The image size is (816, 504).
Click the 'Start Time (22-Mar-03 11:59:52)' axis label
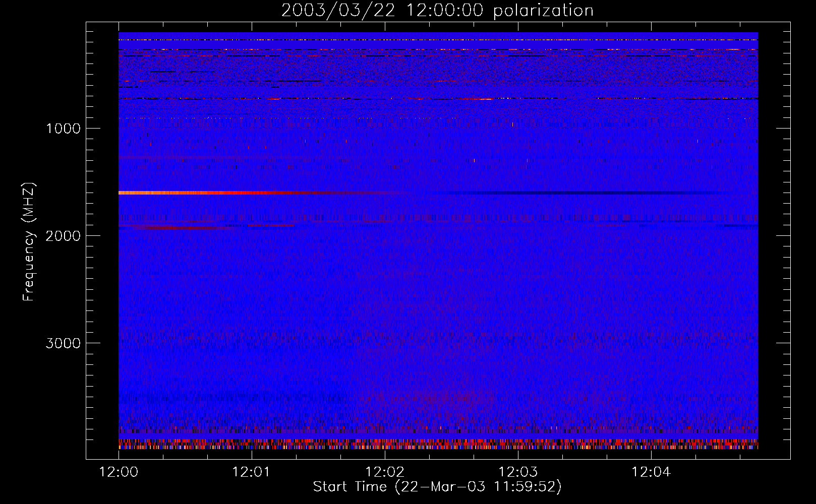(437, 487)
